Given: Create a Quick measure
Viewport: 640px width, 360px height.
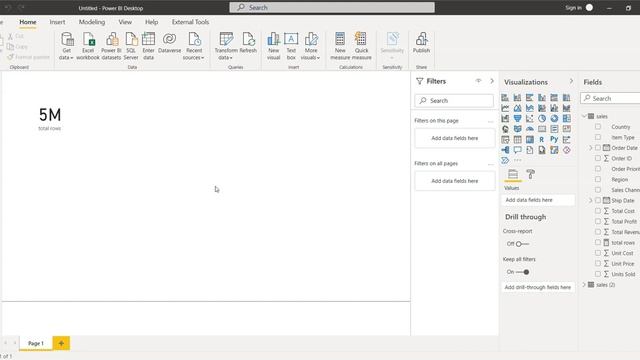Looking at the screenshot, I should 361,46.
